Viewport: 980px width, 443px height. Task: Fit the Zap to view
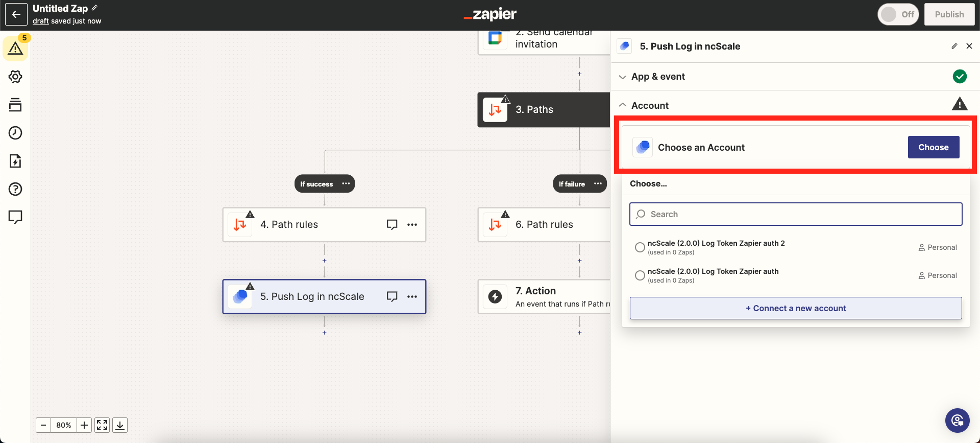[x=102, y=425]
